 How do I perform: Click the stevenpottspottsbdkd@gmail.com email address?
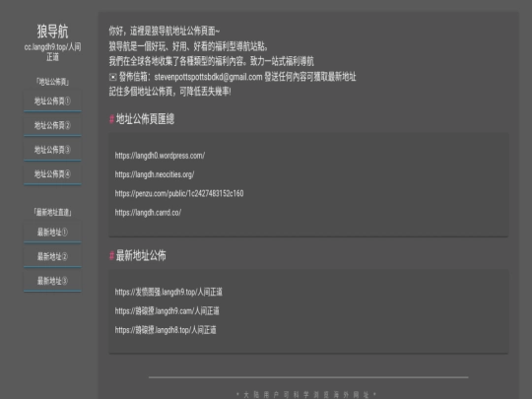point(208,77)
